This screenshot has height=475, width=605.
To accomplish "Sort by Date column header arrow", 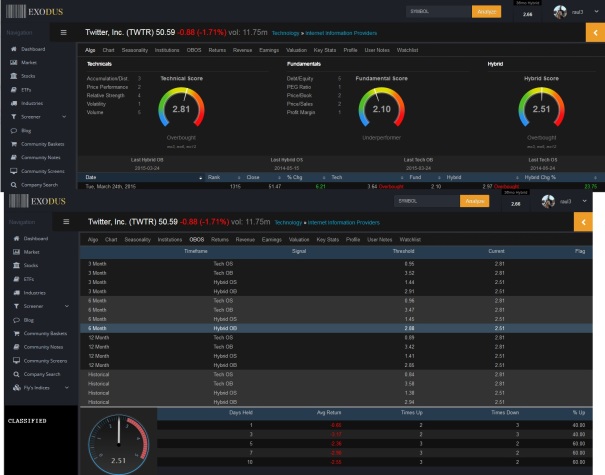I will coord(200,177).
